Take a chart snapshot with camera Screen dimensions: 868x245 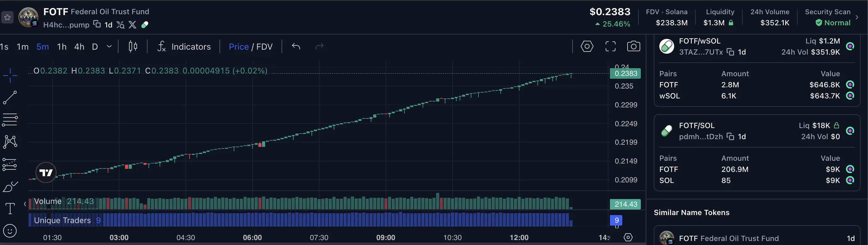pyautogui.click(x=633, y=46)
